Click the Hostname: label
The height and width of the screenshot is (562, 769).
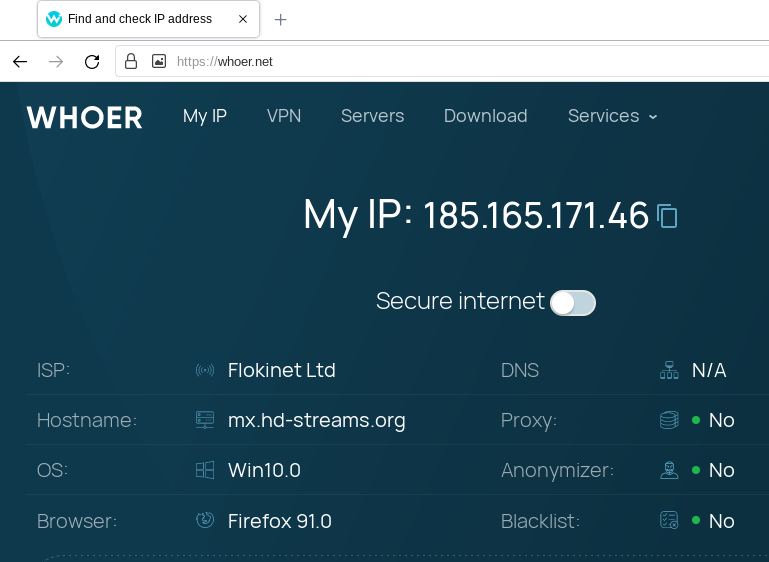[x=87, y=420]
